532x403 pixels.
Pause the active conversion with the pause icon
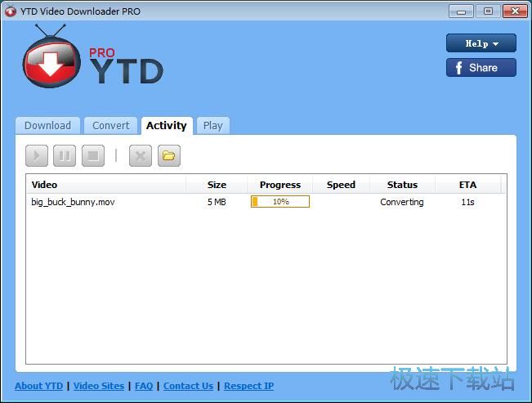click(65, 156)
